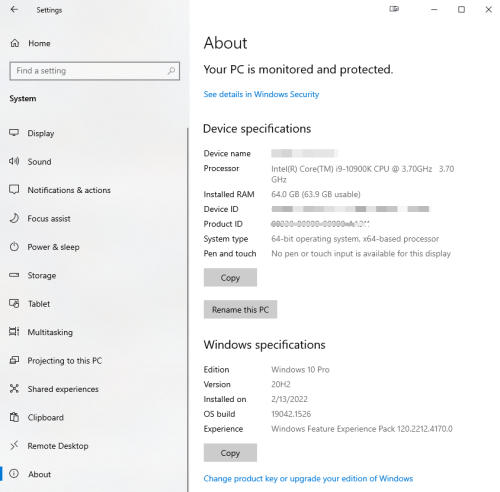Click the Power & sleep icon

[14, 247]
